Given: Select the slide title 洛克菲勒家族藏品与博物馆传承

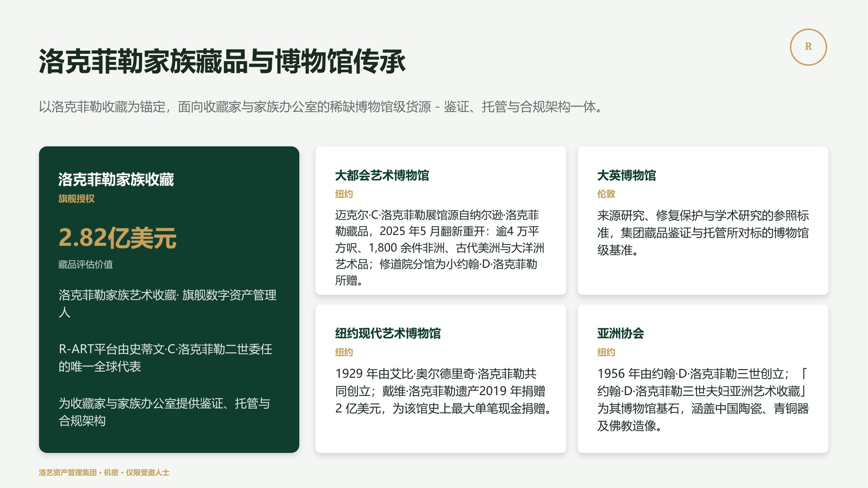Looking at the screenshot, I should (x=222, y=61).
